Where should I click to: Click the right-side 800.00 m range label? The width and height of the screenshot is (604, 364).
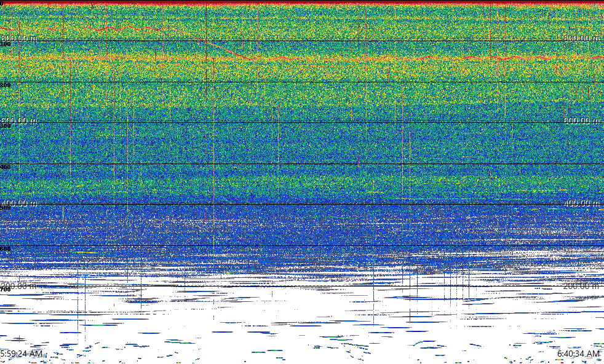point(582,38)
